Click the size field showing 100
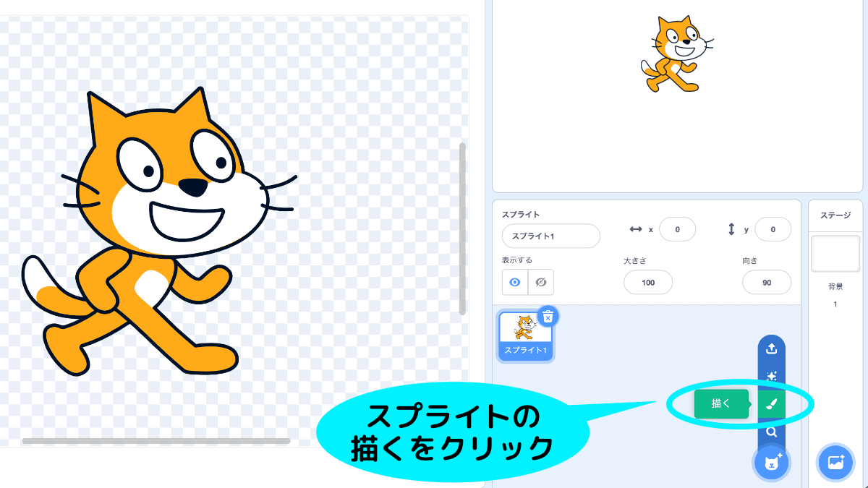The image size is (868, 488). (x=648, y=283)
